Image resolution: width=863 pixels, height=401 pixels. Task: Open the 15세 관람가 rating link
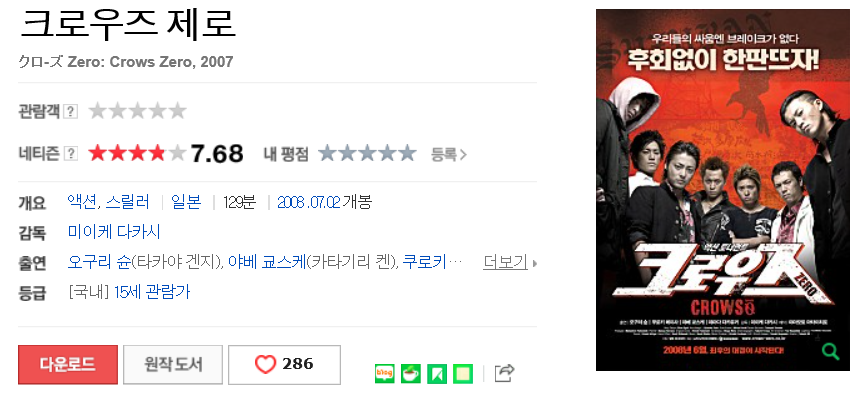[152, 292]
